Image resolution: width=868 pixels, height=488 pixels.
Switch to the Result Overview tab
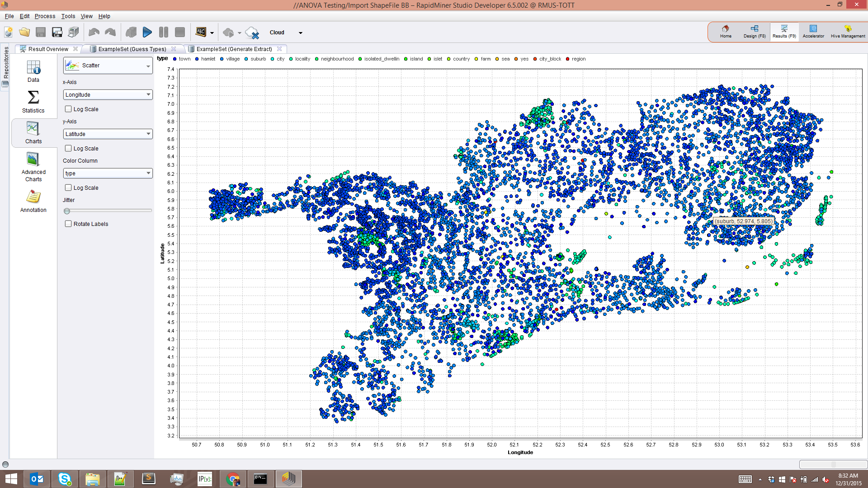pyautogui.click(x=48, y=49)
